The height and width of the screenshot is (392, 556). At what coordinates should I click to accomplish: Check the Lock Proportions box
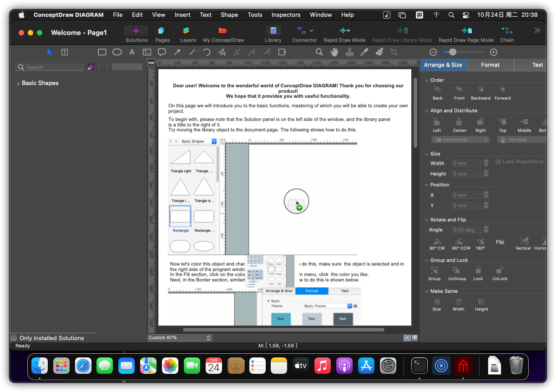click(498, 161)
